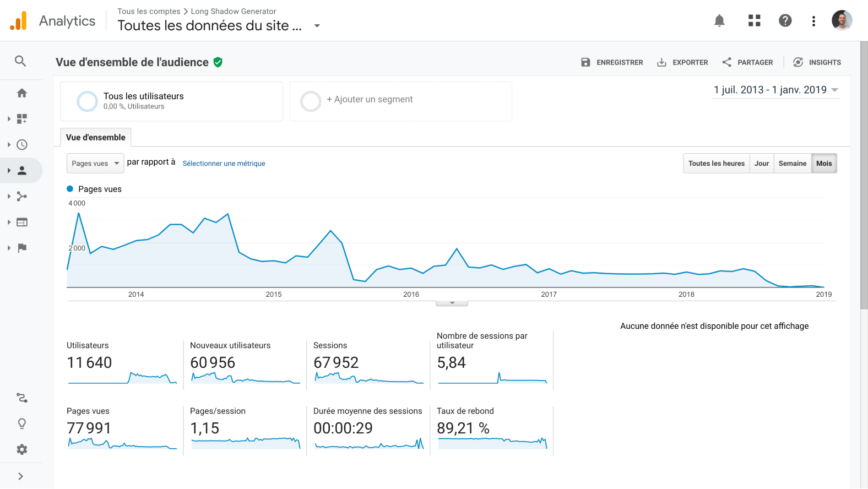
Task: Click the search magnifier in sidebar
Action: (20, 61)
